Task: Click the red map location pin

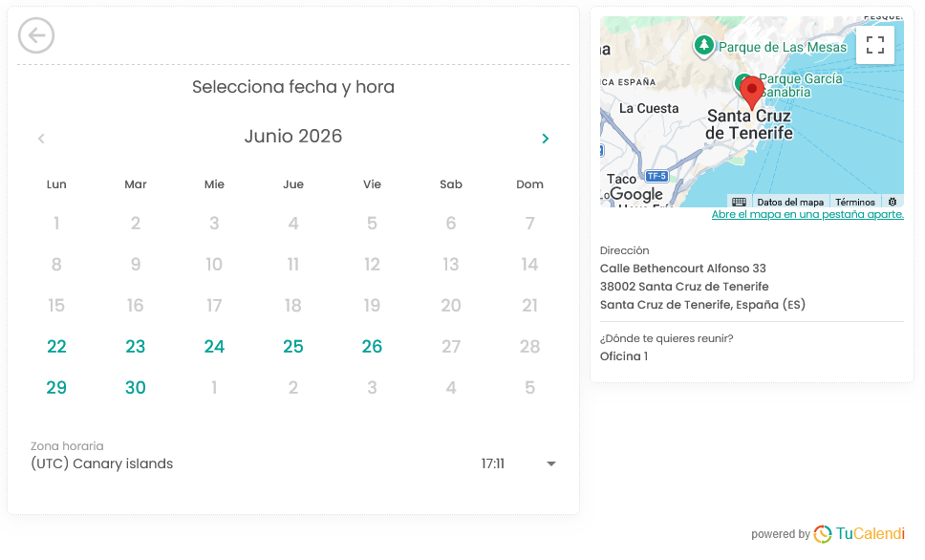Action: pos(751,93)
